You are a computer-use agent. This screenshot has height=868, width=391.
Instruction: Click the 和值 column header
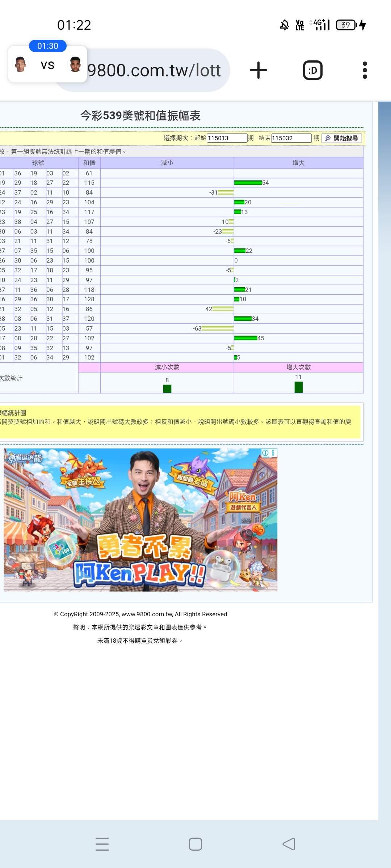pyautogui.click(x=89, y=163)
